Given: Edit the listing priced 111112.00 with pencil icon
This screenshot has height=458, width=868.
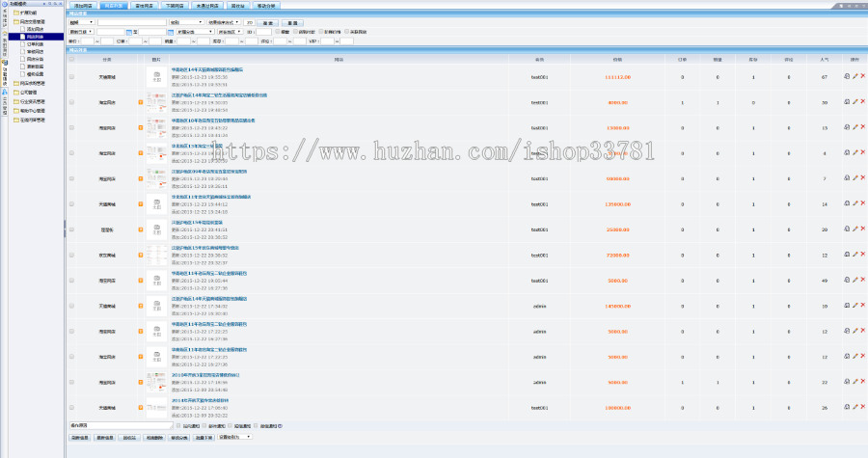Looking at the screenshot, I should [x=854, y=76].
